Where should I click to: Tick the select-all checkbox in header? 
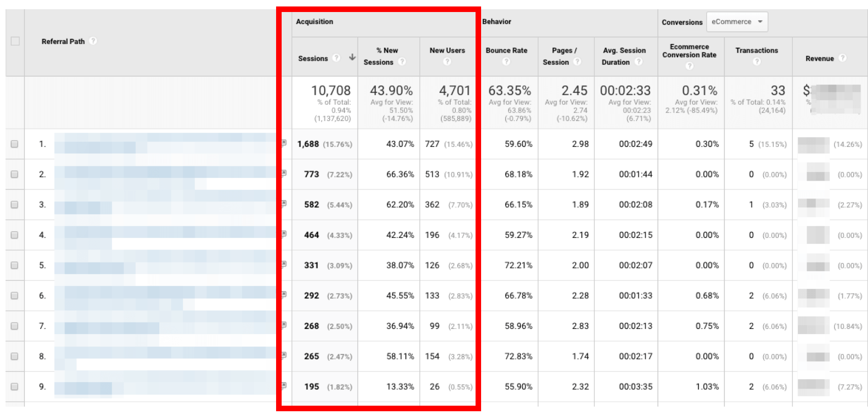[x=15, y=41]
